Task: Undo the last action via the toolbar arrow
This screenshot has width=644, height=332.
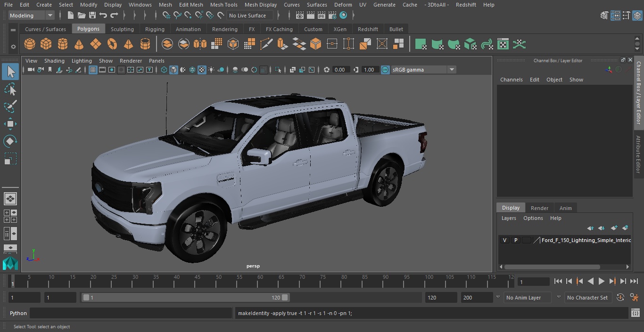Action: (103, 16)
